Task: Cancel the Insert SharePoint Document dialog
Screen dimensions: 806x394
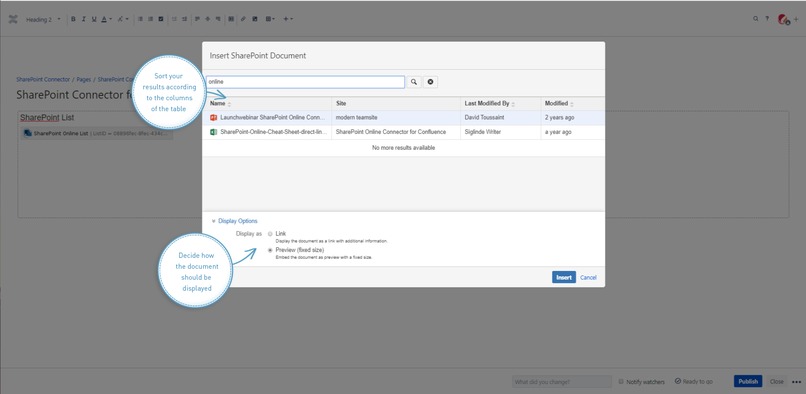Action: 589,277
